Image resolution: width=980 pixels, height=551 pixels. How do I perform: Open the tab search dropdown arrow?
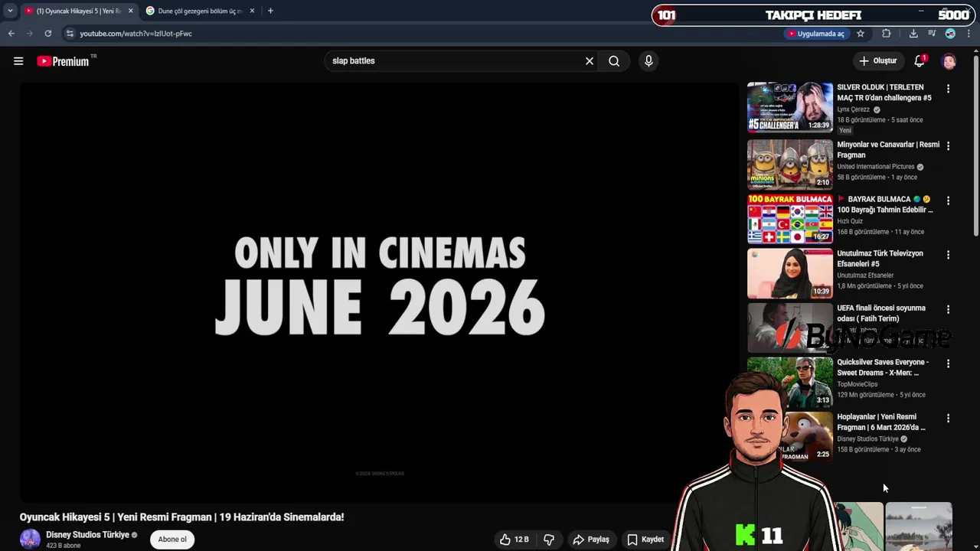pos(10,11)
